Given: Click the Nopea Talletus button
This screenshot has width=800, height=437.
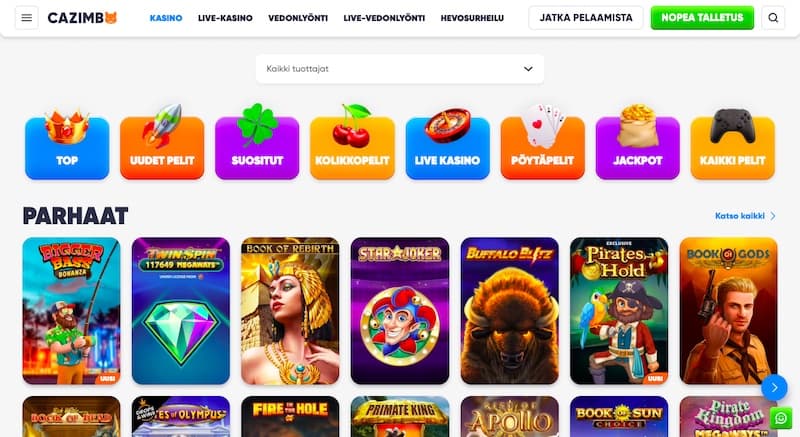Looking at the screenshot, I should (702, 18).
